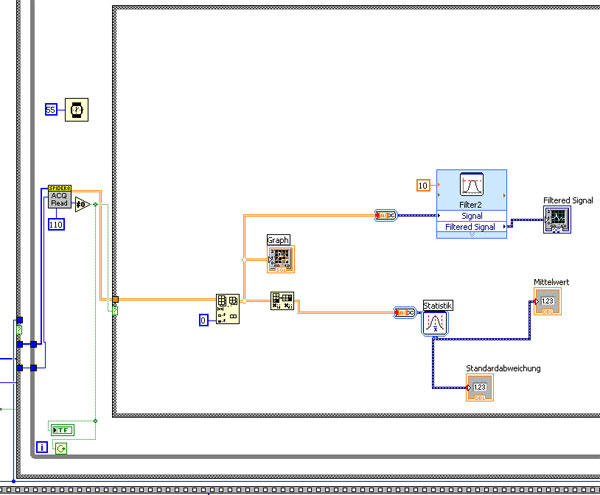Screen dimensions: 600x495
Task: Expand the Filter2 terminals with bottom arrow
Action: tap(471, 235)
